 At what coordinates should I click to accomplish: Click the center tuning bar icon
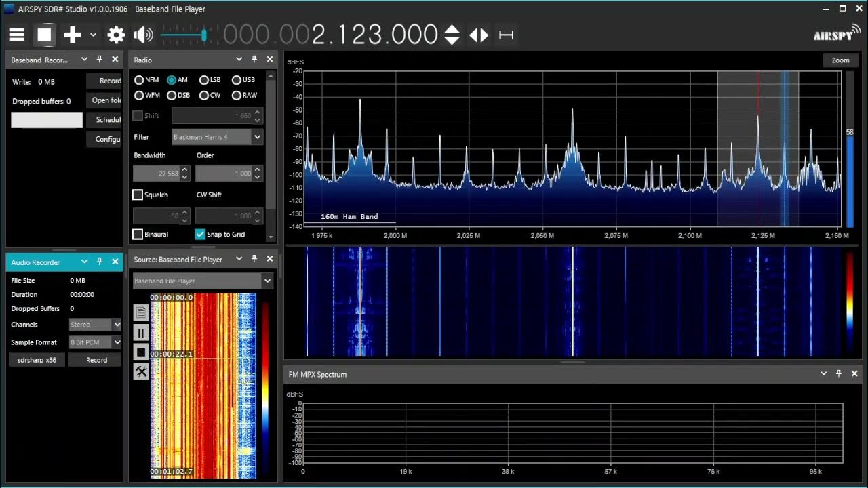[x=506, y=35]
